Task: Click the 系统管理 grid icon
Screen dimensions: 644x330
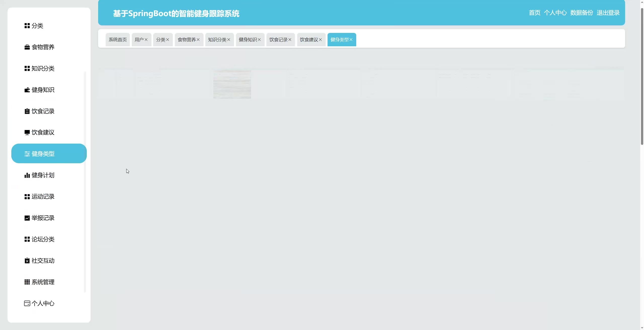Action: click(x=27, y=282)
